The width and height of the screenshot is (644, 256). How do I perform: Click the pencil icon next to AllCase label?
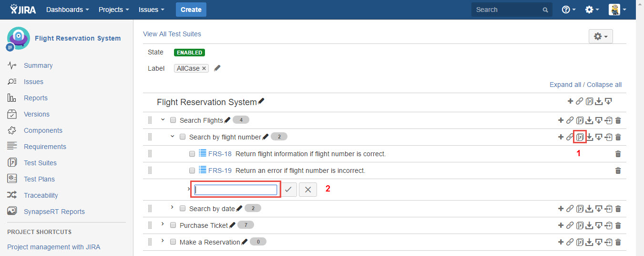(x=217, y=68)
